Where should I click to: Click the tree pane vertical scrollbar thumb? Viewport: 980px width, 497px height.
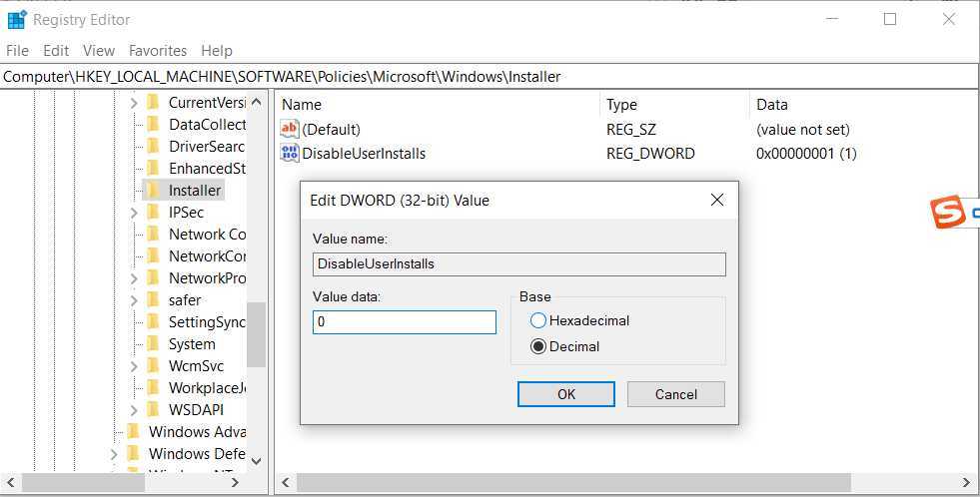tap(257, 334)
